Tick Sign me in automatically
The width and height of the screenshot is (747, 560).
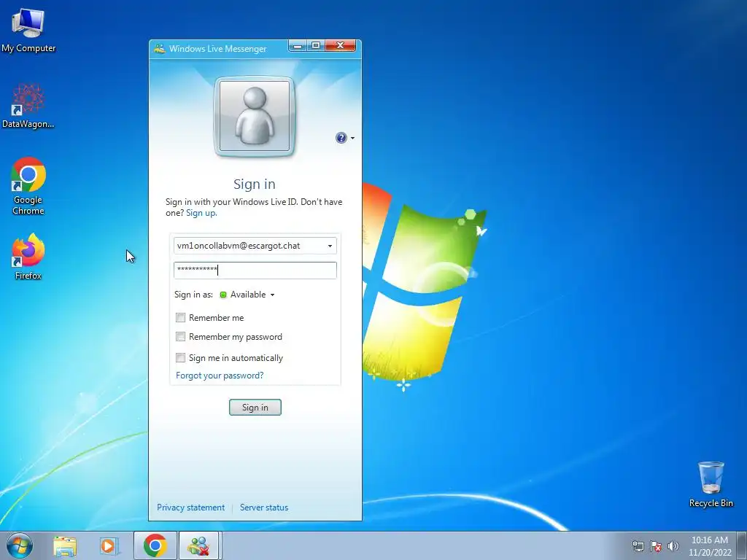(x=181, y=357)
